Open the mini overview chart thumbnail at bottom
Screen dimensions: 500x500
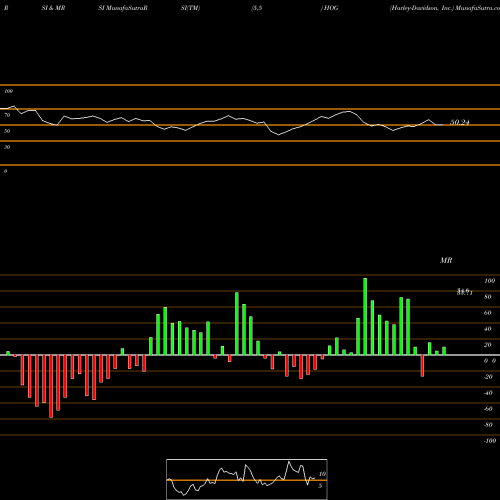point(247,479)
